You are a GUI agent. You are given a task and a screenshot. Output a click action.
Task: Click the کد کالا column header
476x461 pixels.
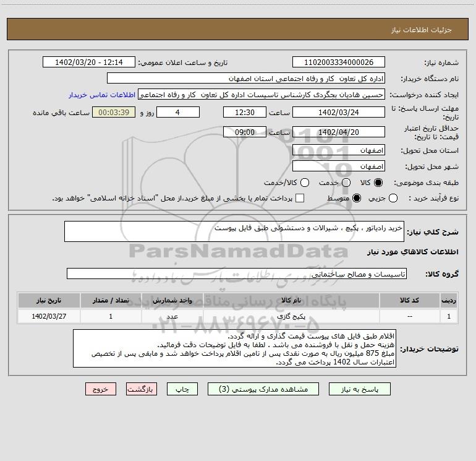coord(409,300)
